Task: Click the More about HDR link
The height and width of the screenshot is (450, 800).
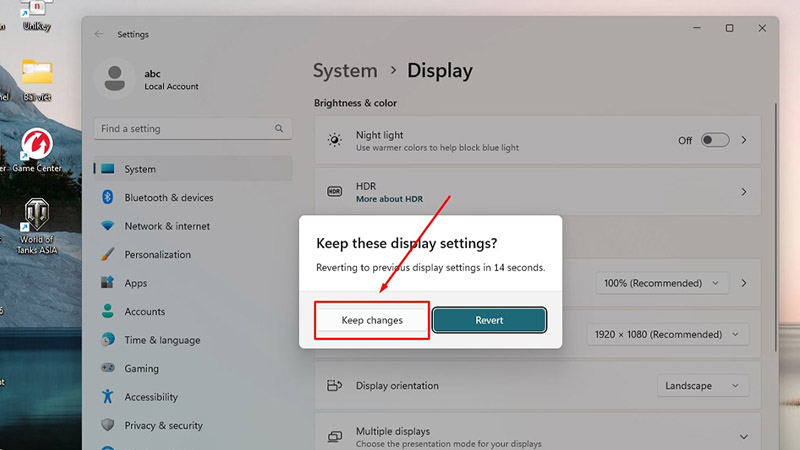Action: [x=389, y=199]
